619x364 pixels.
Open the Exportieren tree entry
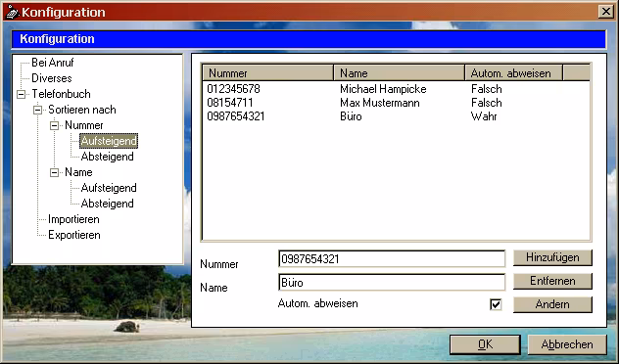tap(74, 235)
